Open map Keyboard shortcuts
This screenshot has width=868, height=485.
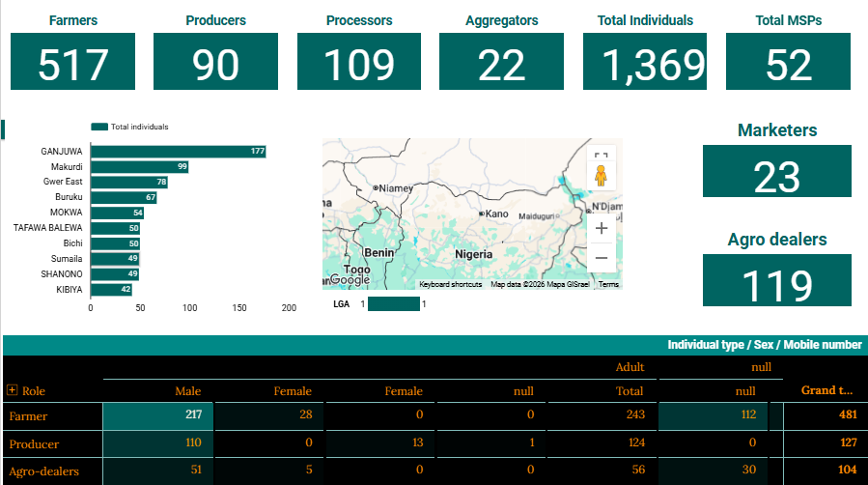pos(451,284)
